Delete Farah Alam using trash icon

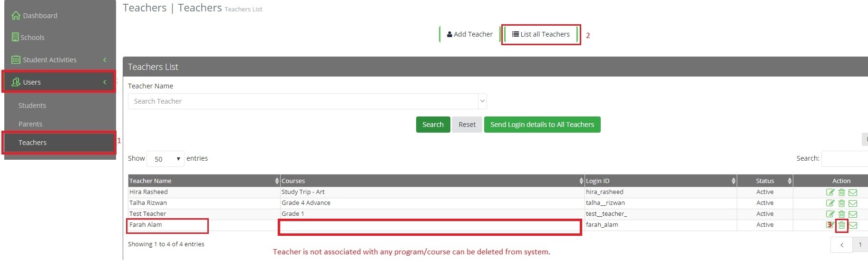click(841, 225)
